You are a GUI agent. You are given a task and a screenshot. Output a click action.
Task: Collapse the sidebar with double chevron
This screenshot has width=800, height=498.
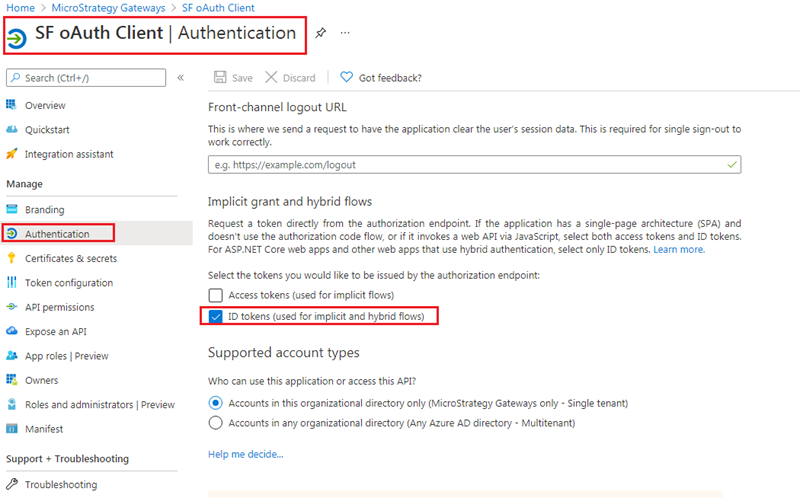(181, 77)
